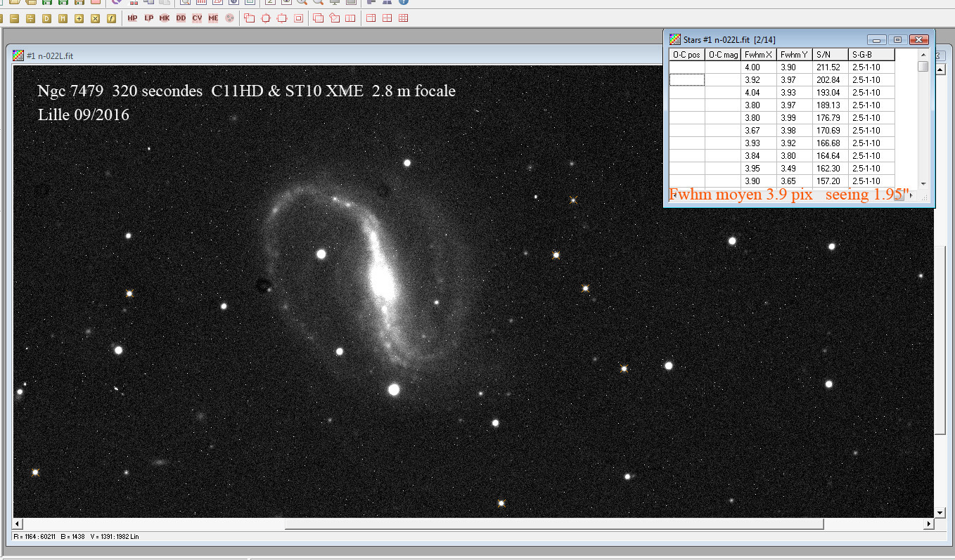This screenshot has height=560, width=955.
Task: Click the round pink dotted toolbar icon
Action: pyautogui.click(x=229, y=18)
